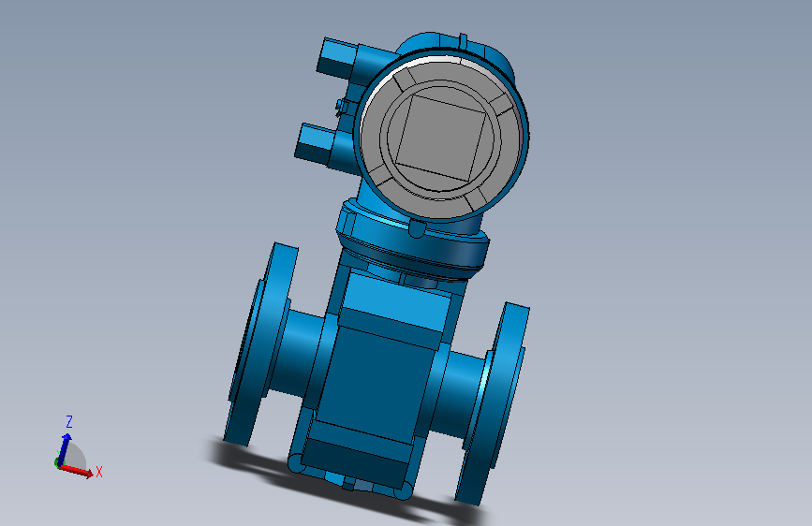Click the 'Z' axis label
The height and width of the screenshot is (526, 812).
[69, 421]
